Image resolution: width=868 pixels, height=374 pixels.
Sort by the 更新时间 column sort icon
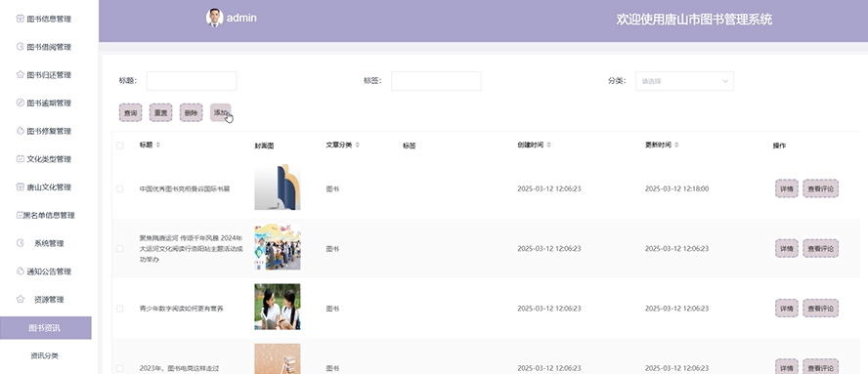pos(676,145)
